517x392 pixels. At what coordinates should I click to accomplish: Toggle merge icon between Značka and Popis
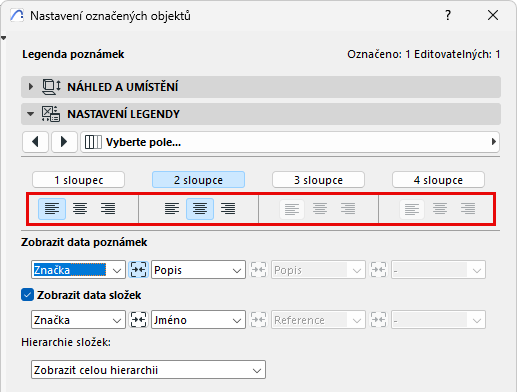(x=138, y=270)
